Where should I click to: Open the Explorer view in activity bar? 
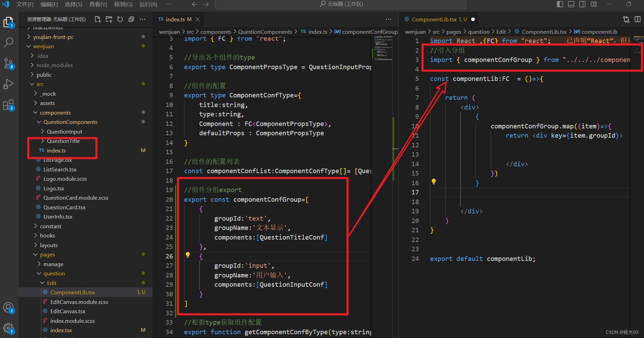pos(8,22)
